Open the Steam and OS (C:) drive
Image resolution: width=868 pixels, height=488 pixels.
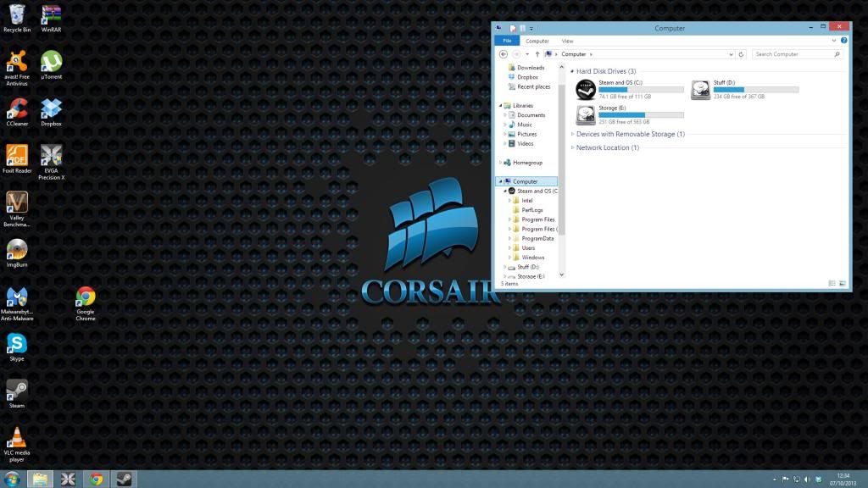[630, 89]
